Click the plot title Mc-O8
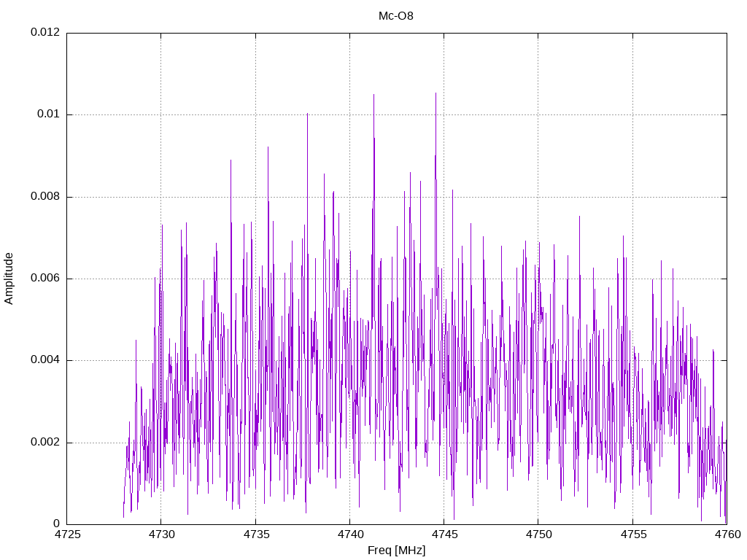This screenshot has width=747, height=560. pyautogui.click(x=396, y=16)
